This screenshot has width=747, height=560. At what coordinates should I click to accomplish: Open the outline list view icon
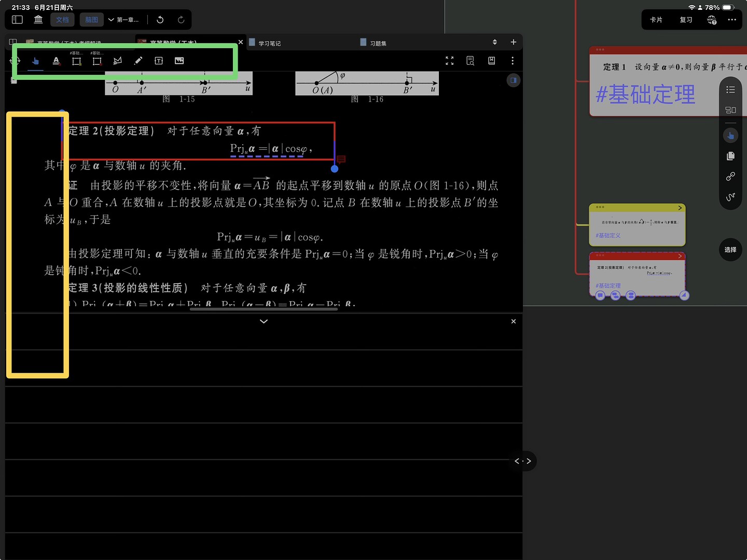tap(730, 90)
